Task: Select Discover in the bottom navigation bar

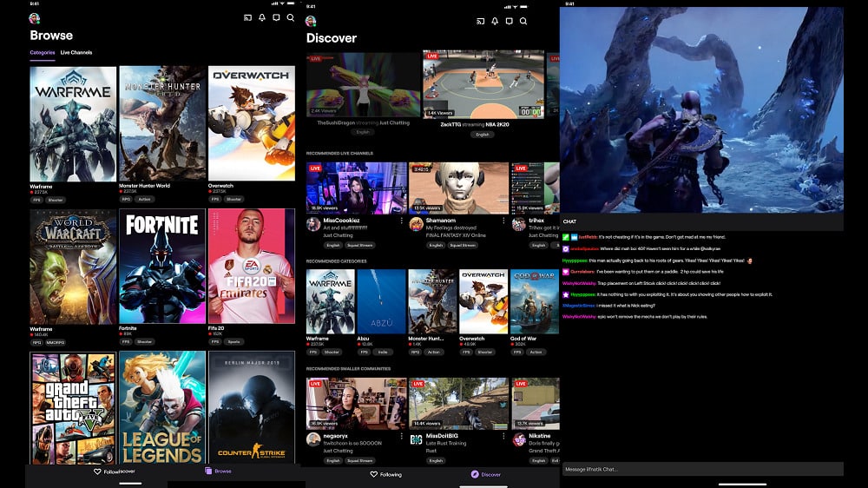Action: pyautogui.click(x=486, y=474)
